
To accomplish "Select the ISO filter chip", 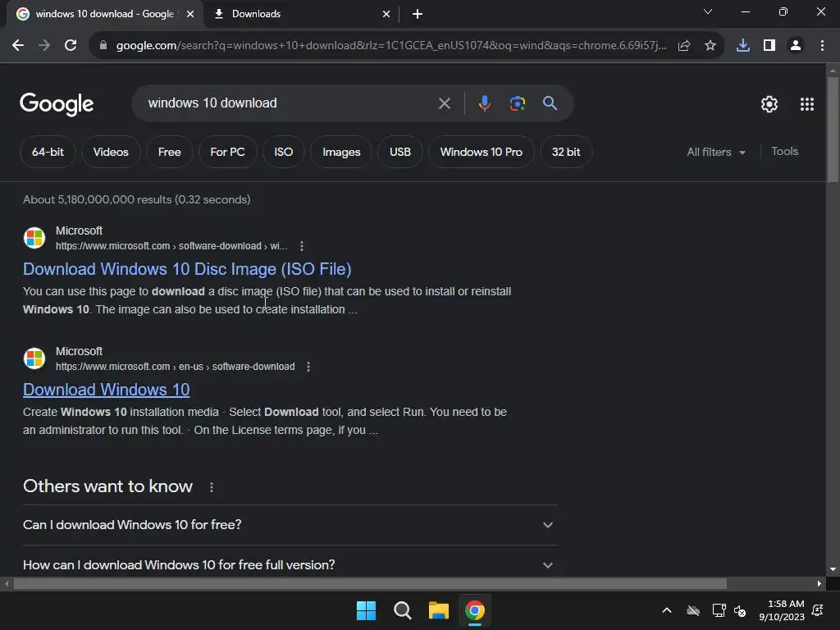I will [283, 152].
